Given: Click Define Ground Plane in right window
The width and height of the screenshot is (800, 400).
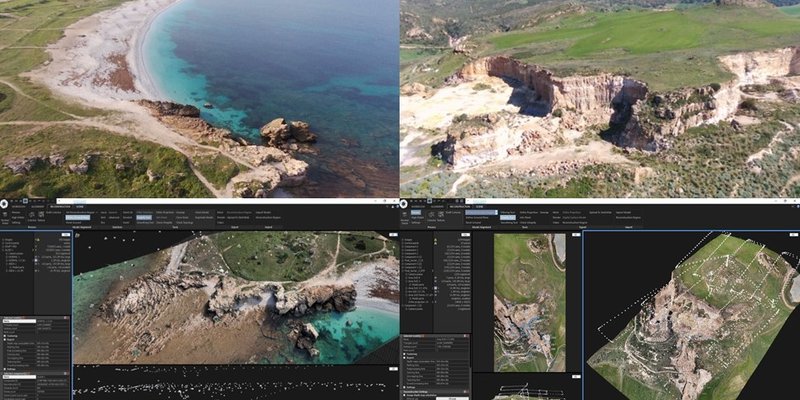Looking at the screenshot, I should coord(477,217).
